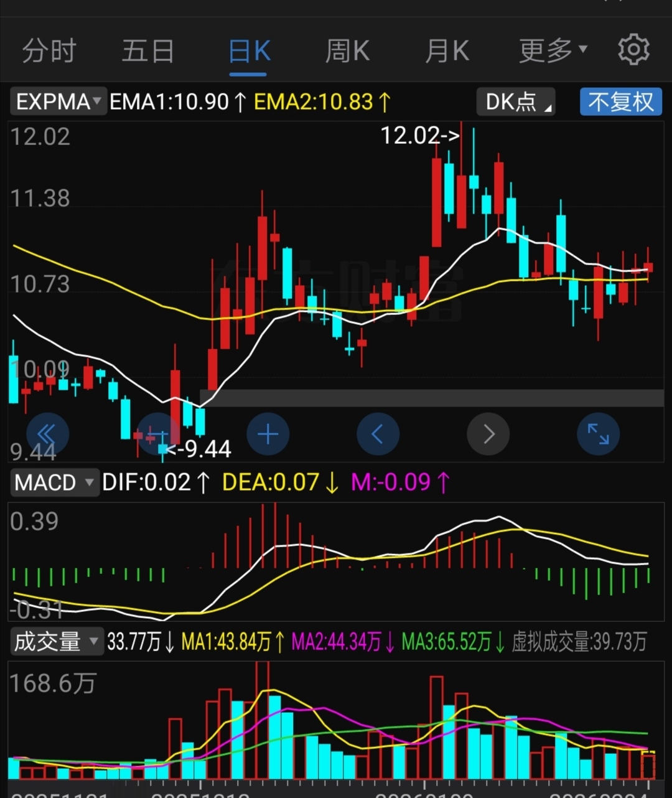
Task: Tap the <-9.44 low price marker
Action: point(198,448)
